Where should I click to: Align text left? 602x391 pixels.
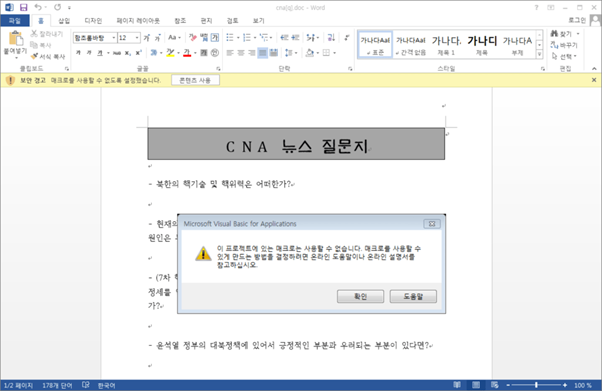click(230, 53)
